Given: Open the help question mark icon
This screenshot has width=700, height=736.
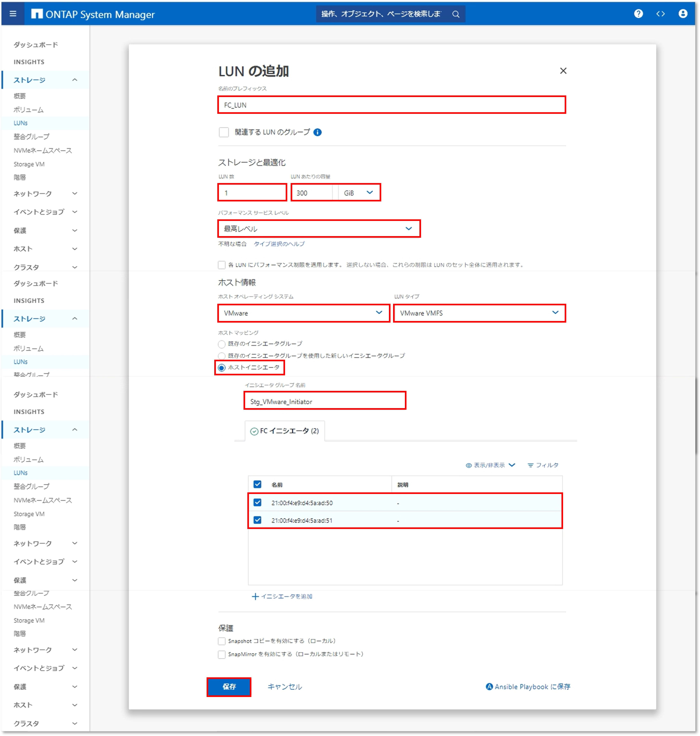Looking at the screenshot, I should pos(638,14).
